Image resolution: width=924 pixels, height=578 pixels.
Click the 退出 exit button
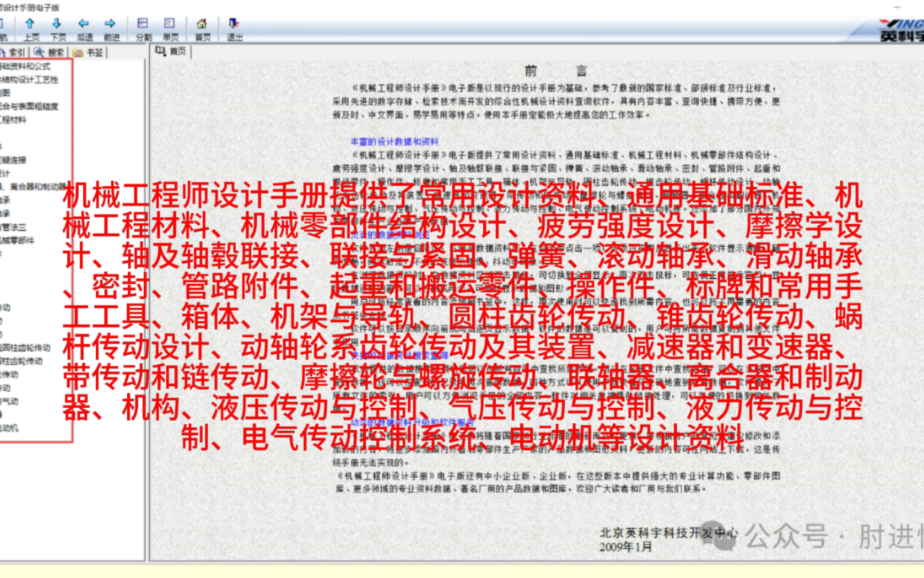[x=234, y=29]
